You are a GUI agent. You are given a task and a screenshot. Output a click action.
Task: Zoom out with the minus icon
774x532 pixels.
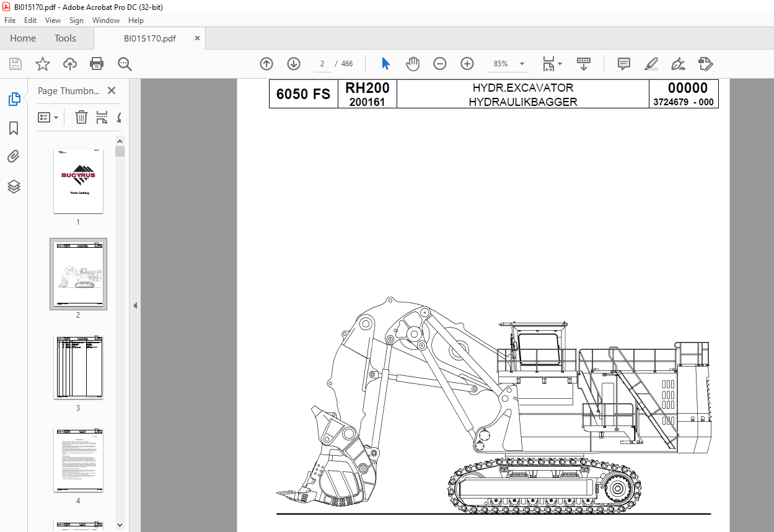coord(440,64)
